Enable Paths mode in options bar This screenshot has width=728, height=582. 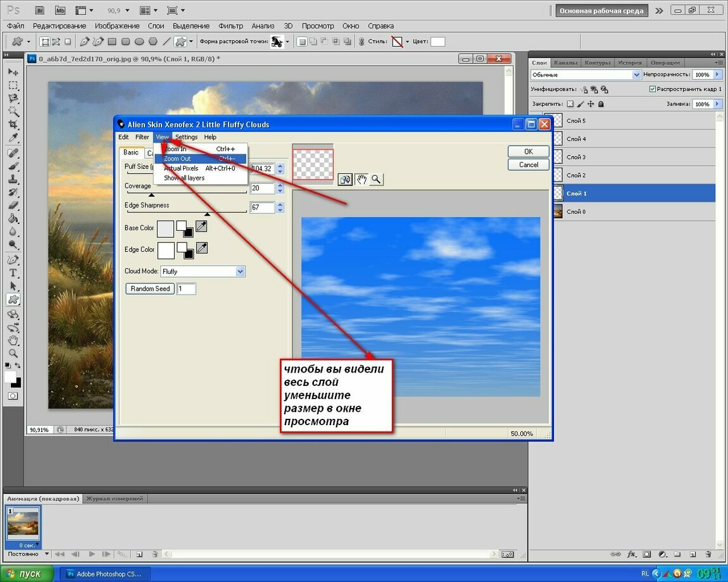56,42
